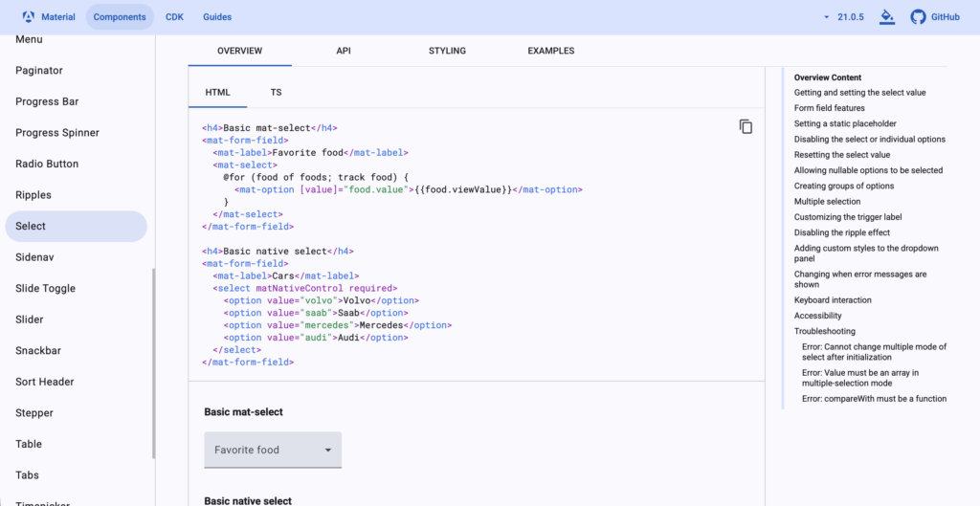Open the CDK section in navbar

point(174,17)
